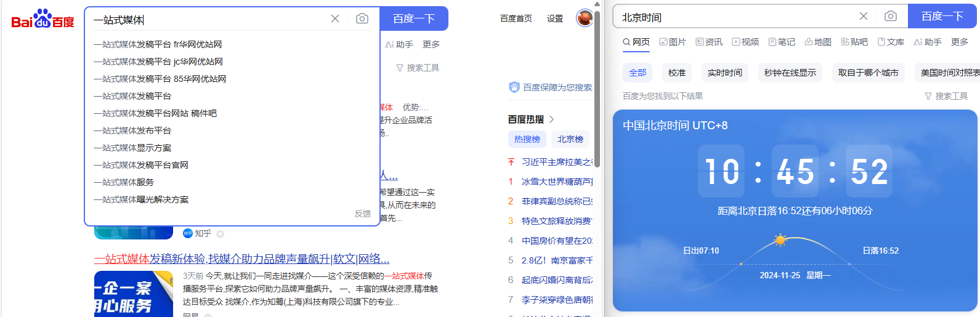The height and width of the screenshot is (317, 980).
Task: Open result 一站式媒体发稿新体验,找媒介助力品牌声量飙升
Action: coord(241,259)
